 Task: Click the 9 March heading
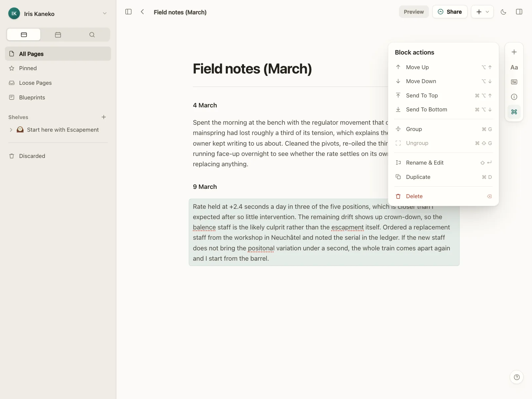click(x=205, y=187)
